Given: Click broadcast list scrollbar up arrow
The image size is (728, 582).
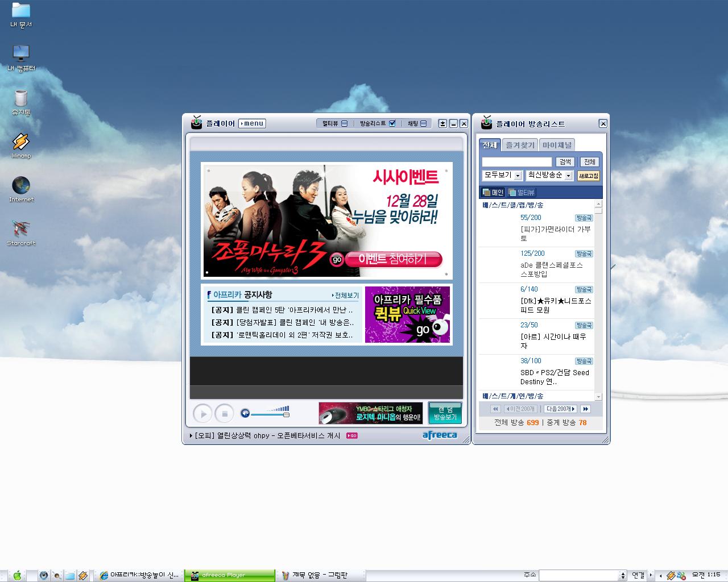Looking at the screenshot, I should pos(598,204).
